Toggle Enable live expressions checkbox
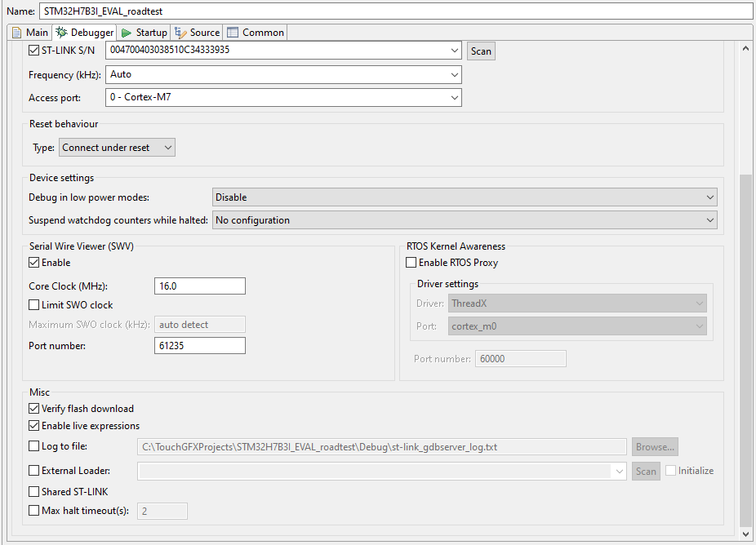This screenshot has width=756, height=545. tap(33, 426)
